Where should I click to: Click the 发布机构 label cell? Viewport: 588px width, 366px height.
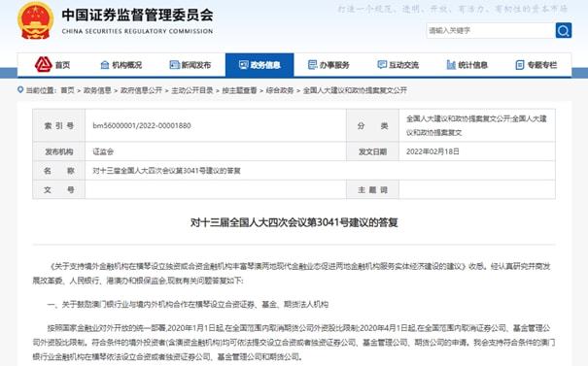[59, 151]
